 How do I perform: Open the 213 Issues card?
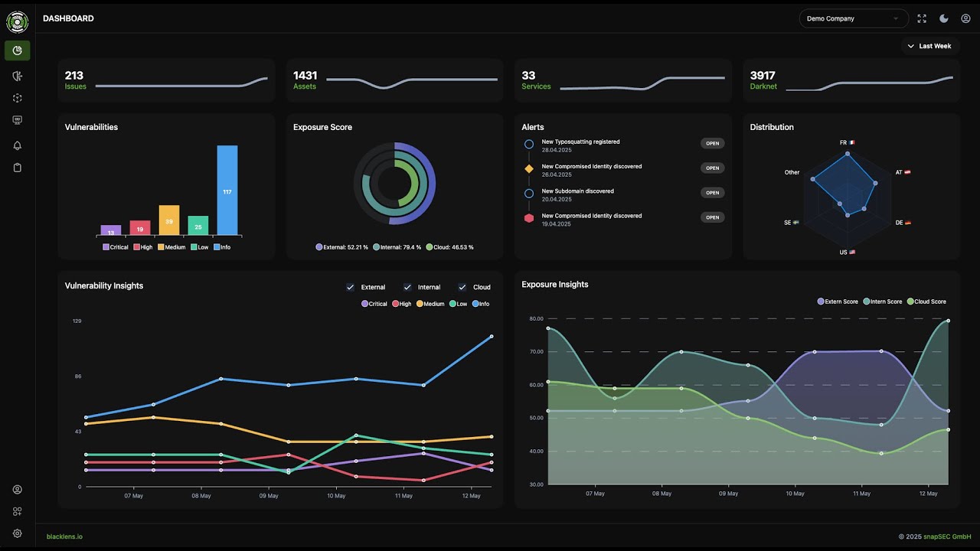coord(166,80)
